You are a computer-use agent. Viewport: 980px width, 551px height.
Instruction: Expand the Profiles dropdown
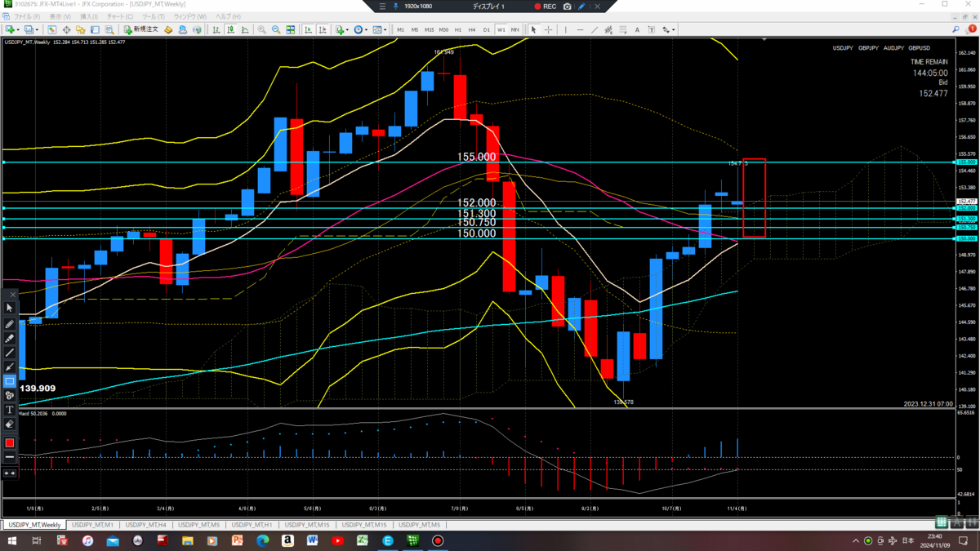38,29
